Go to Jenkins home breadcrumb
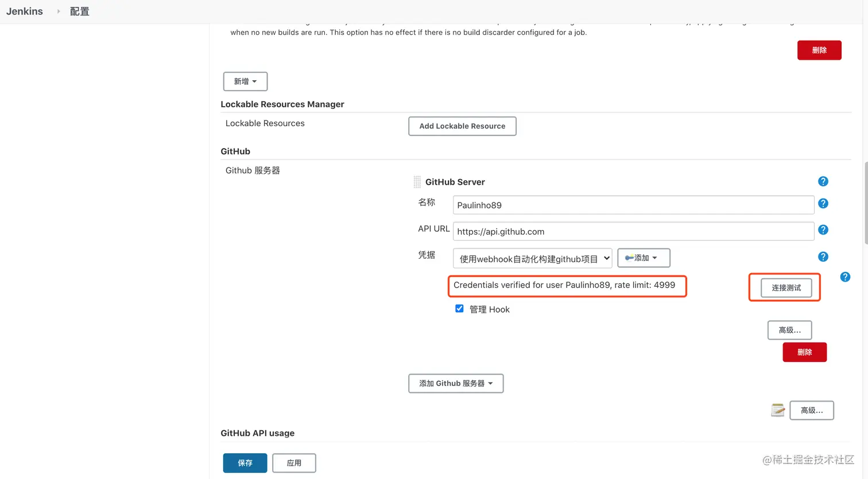 click(25, 11)
